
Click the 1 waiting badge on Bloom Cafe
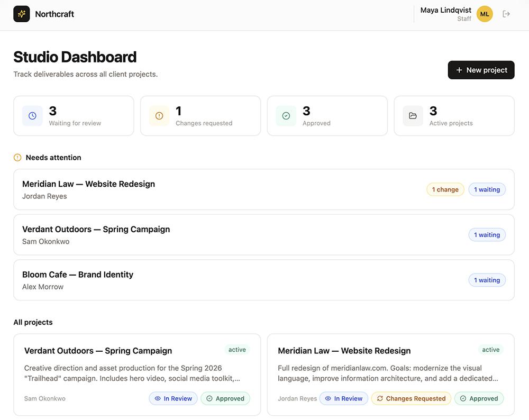487,280
